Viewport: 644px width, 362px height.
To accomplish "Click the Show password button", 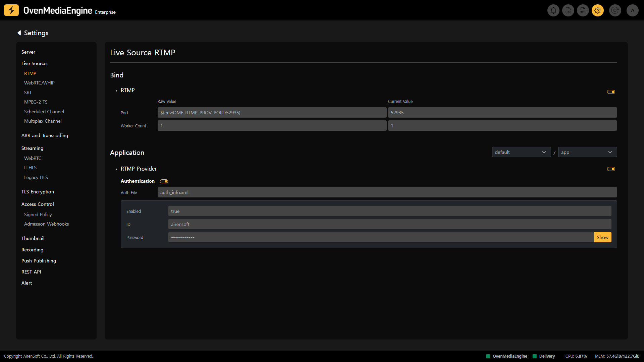I will [602, 237].
